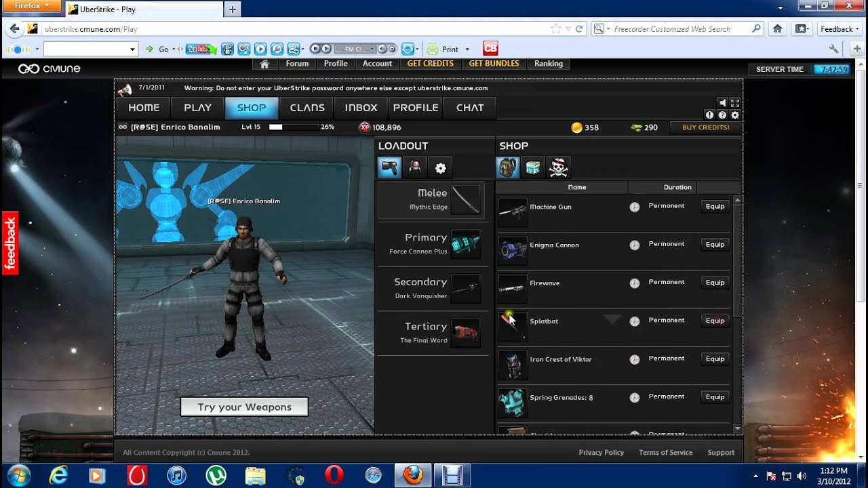Equip the Enigma Cannon

tap(715, 244)
